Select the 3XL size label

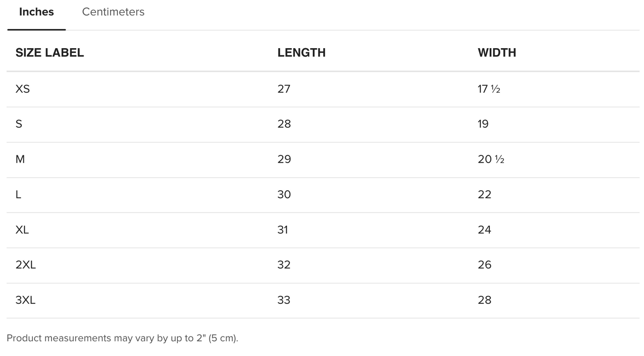pos(25,300)
